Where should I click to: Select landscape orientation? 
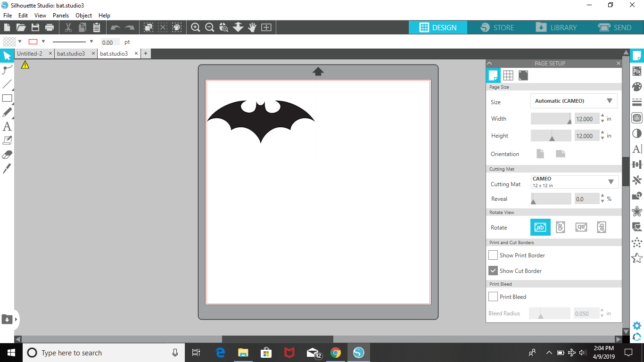tap(561, 154)
